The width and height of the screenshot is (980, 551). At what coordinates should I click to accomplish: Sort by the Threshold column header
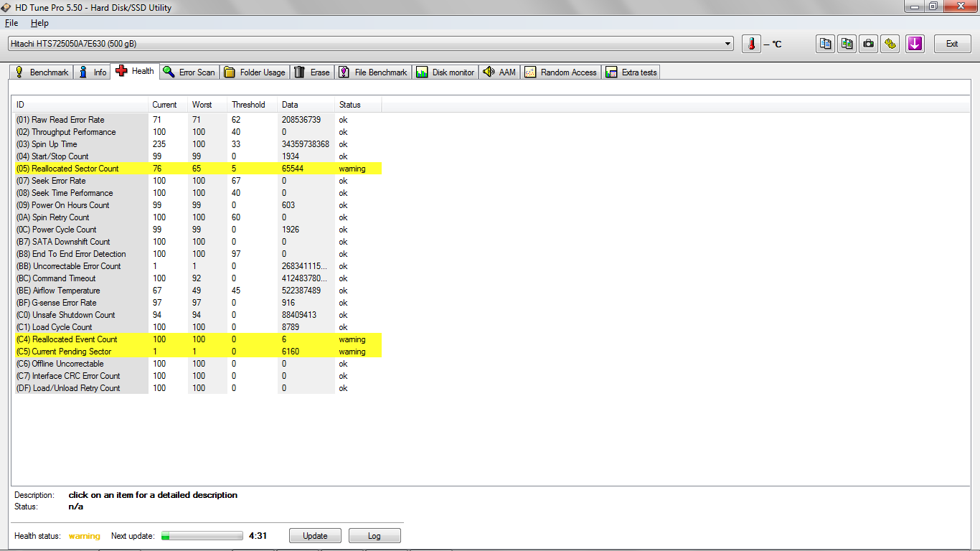[x=248, y=105]
